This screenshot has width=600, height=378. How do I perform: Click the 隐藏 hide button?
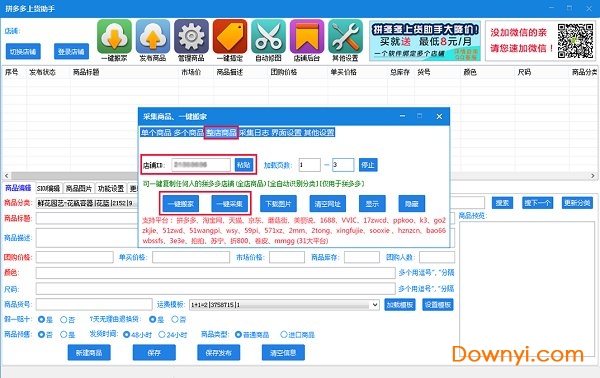click(x=411, y=204)
